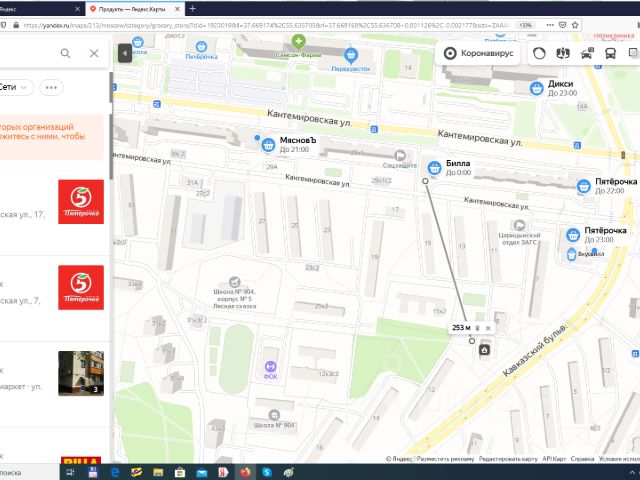Viewport: 640px width, 480px height.
Task: Click the Справка link
Action: [582, 459]
